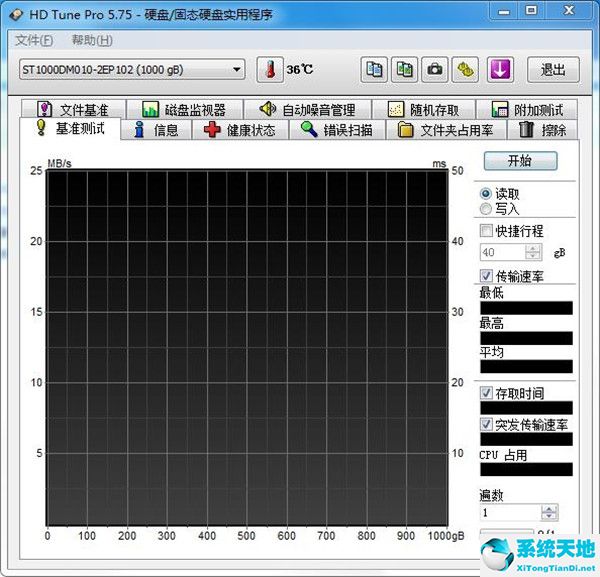Click the purple download arrow icon
600x577 pixels.
click(x=500, y=70)
